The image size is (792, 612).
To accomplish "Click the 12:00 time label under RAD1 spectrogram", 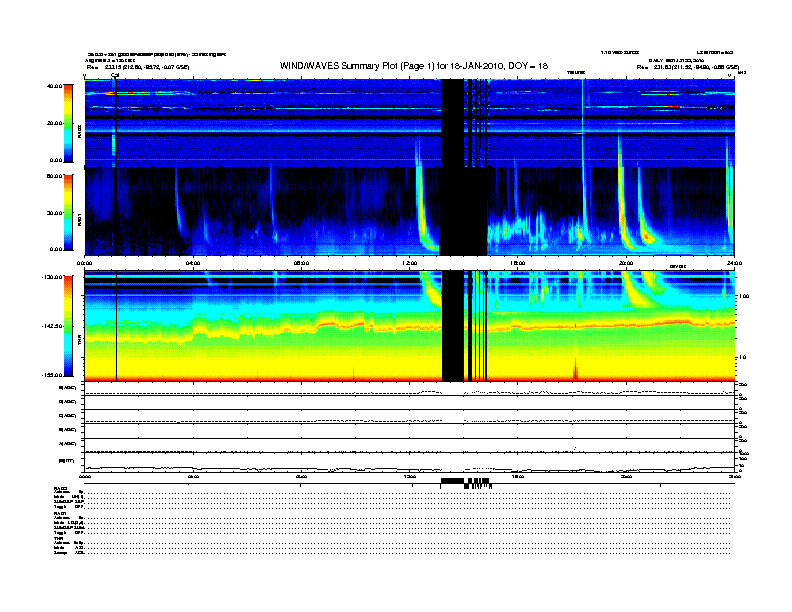I will 410,263.
